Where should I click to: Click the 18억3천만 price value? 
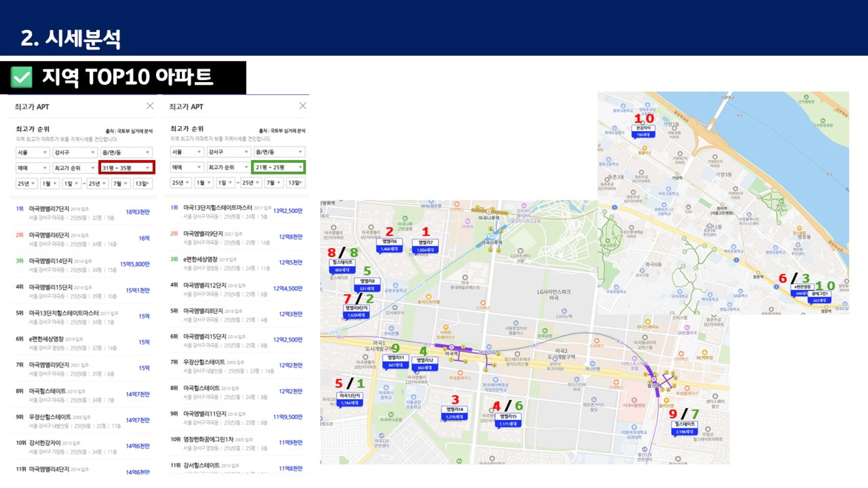tap(137, 212)
